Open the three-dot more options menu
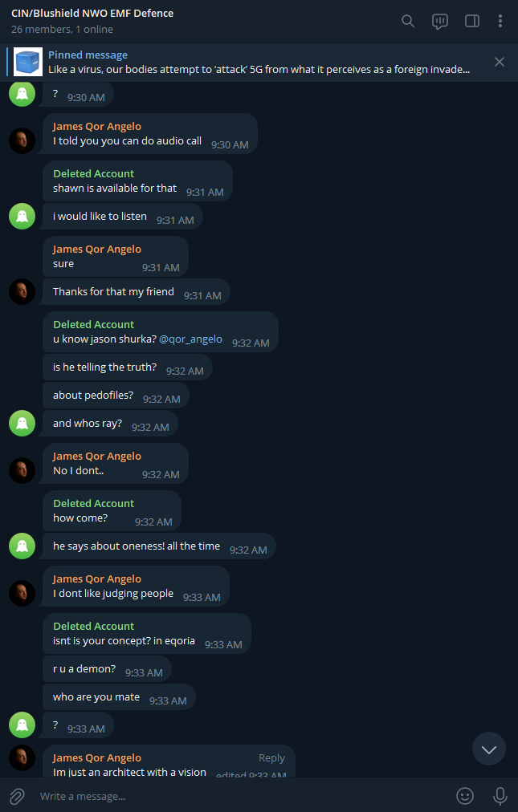The width and height of the screenshot is (518, 812). [500, 21]
